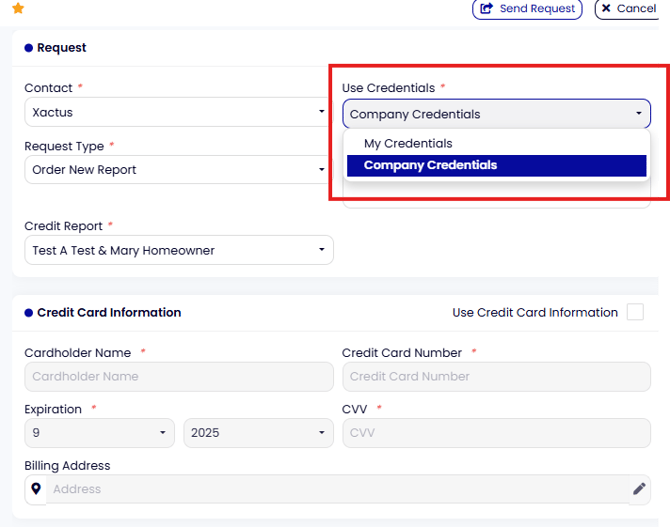
Task: Click the Credit Card Number field
Action: click(x=496, y=377)
